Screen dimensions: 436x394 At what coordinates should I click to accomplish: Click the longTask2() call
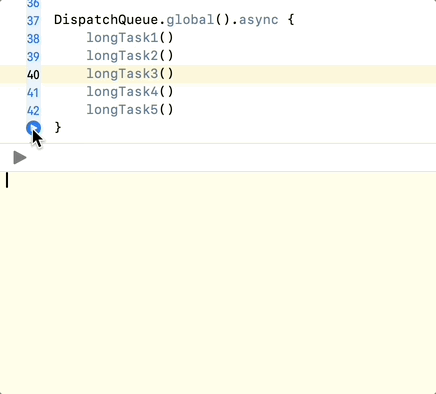(130, 56)
